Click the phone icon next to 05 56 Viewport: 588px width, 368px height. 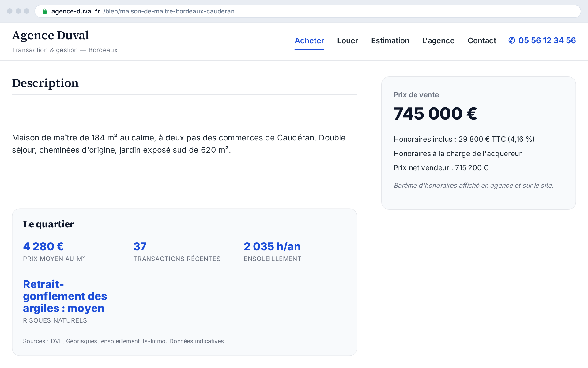click(x=511, y=40)
